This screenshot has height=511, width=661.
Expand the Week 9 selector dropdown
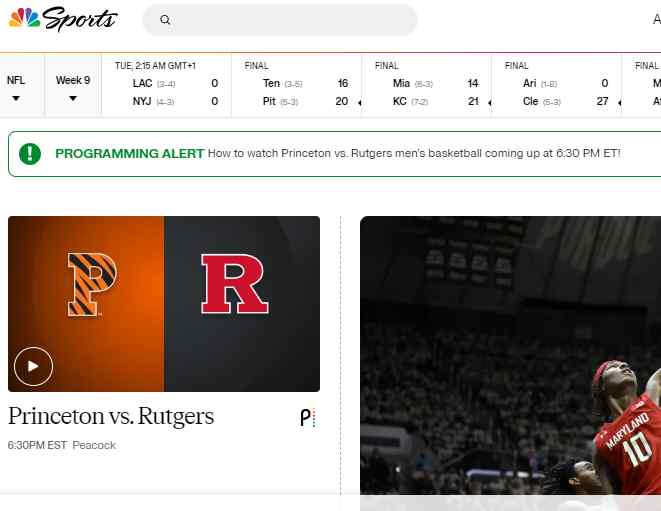[x=73, y=88]
